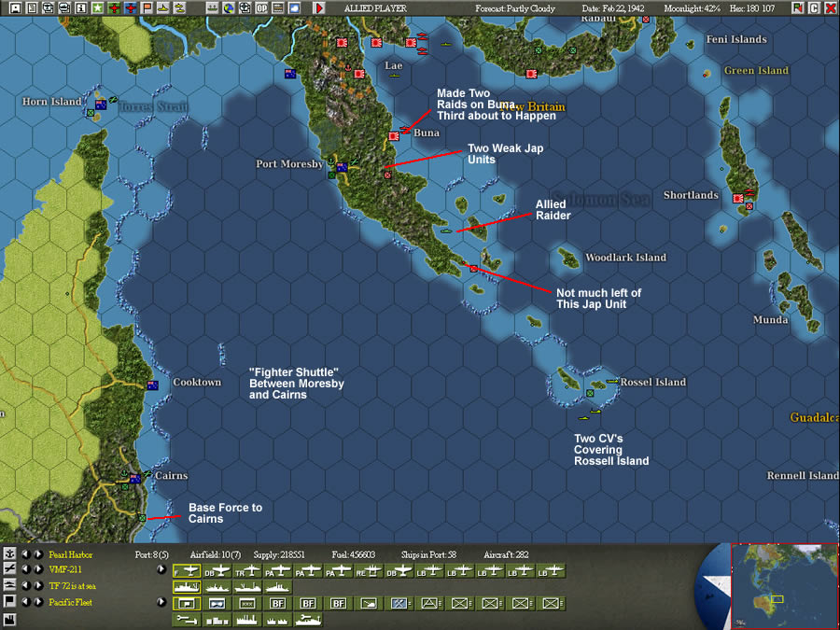This screenshot has width=840, height=630.
Task: Click the red end-turn arrow button
Action: coord(319,8)
